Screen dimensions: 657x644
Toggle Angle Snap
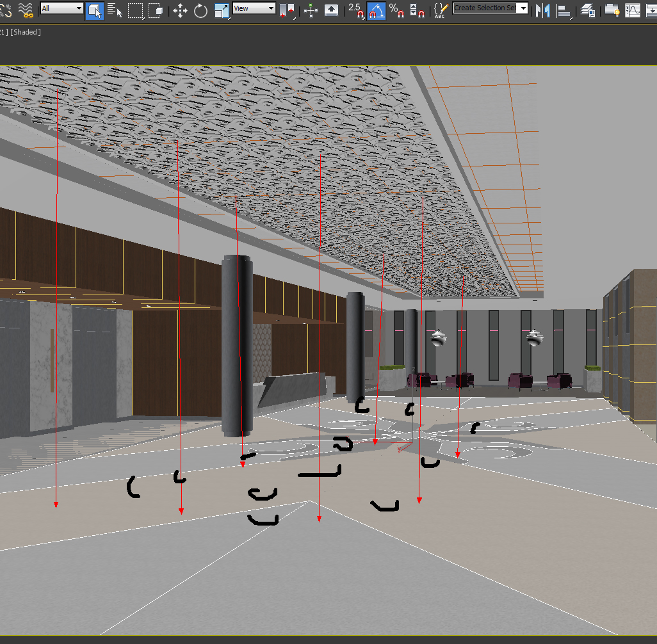[x=377, y=10]
